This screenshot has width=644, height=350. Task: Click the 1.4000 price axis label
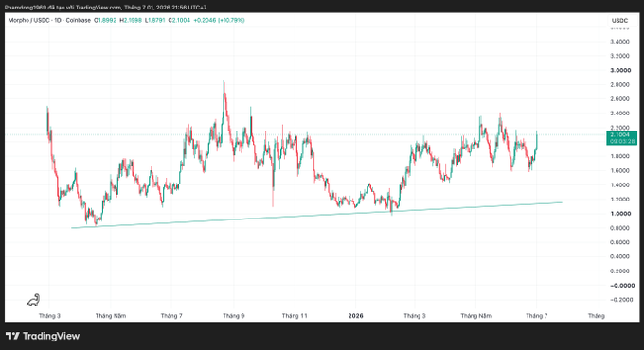point(619,185)
